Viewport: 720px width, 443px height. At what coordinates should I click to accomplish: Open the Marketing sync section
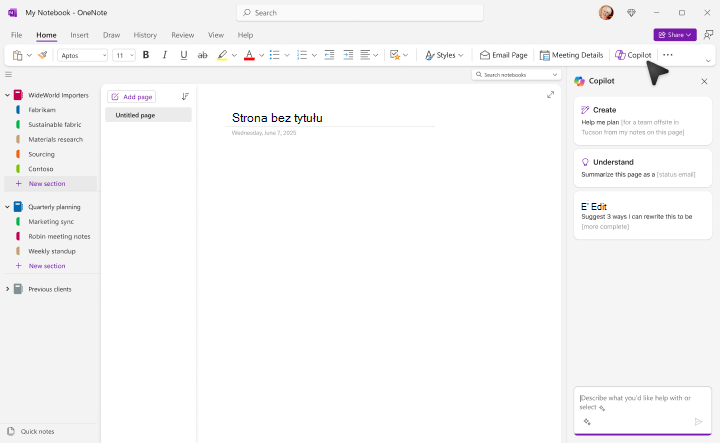(x=51, y=222)
